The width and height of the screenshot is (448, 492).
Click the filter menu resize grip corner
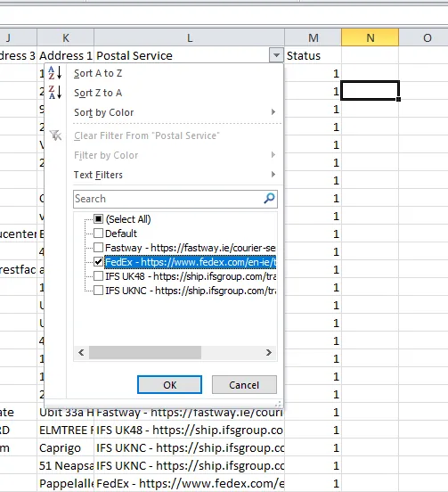(278, 404)
